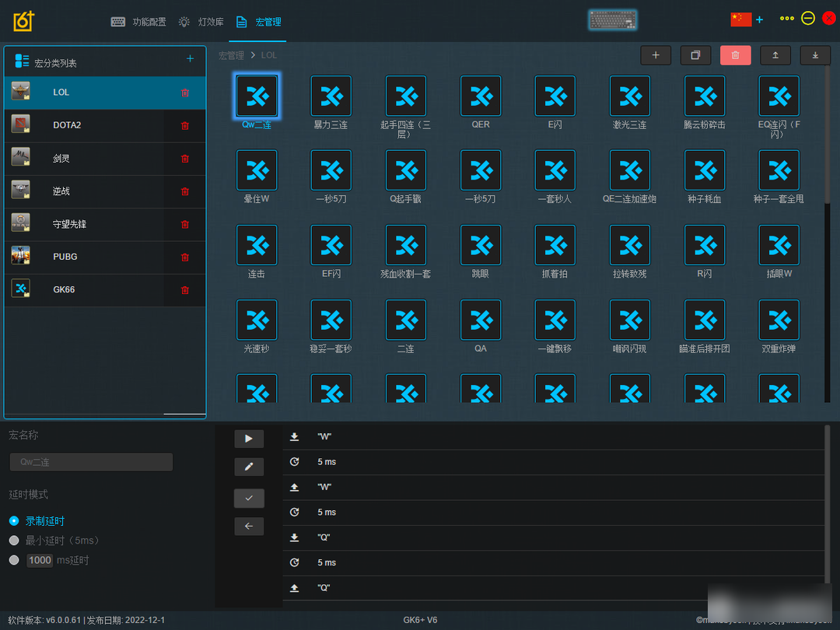Click the add new macro button

[x=656, y=55]
